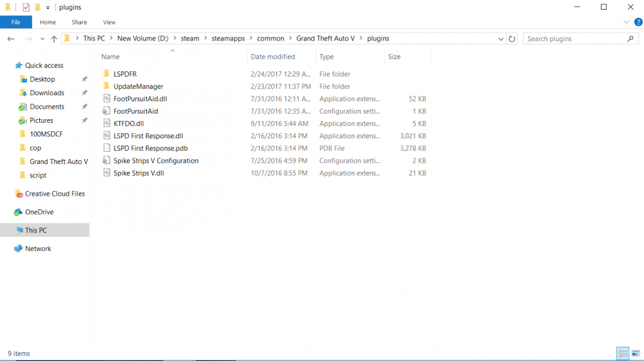Click the LSPD First Response.pdb icon

106,148
